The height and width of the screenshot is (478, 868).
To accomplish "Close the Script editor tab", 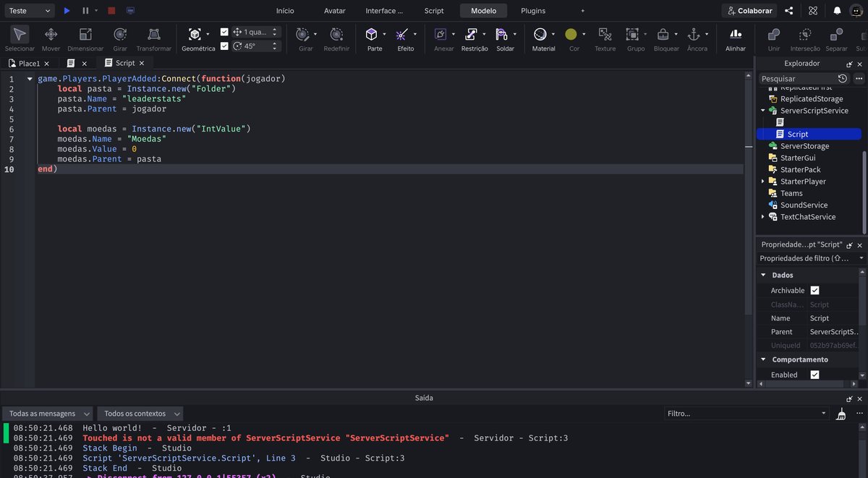I will (x=142, y=64).
